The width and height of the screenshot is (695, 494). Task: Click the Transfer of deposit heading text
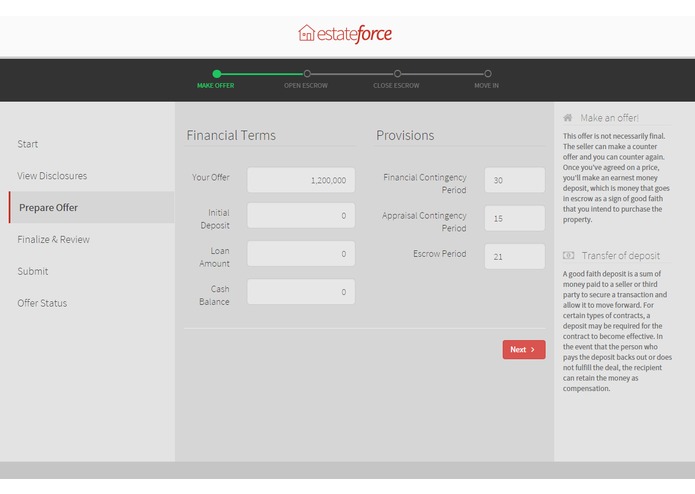point(621,256)
